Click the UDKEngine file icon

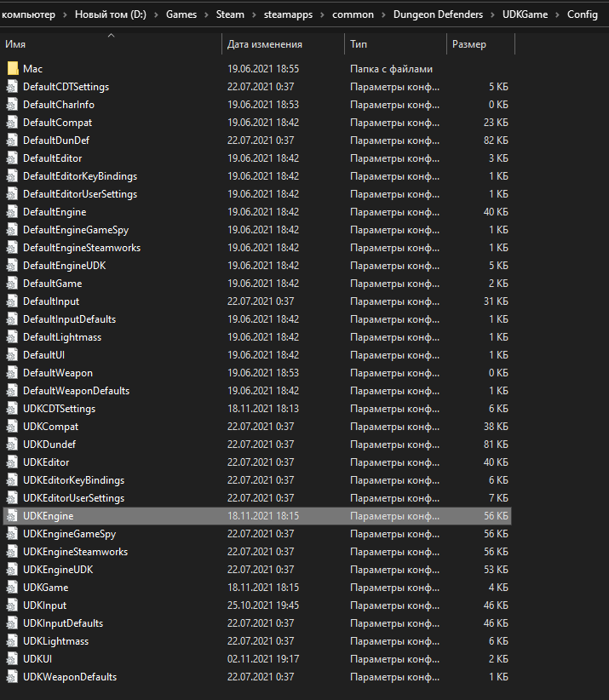click(13, 515)
